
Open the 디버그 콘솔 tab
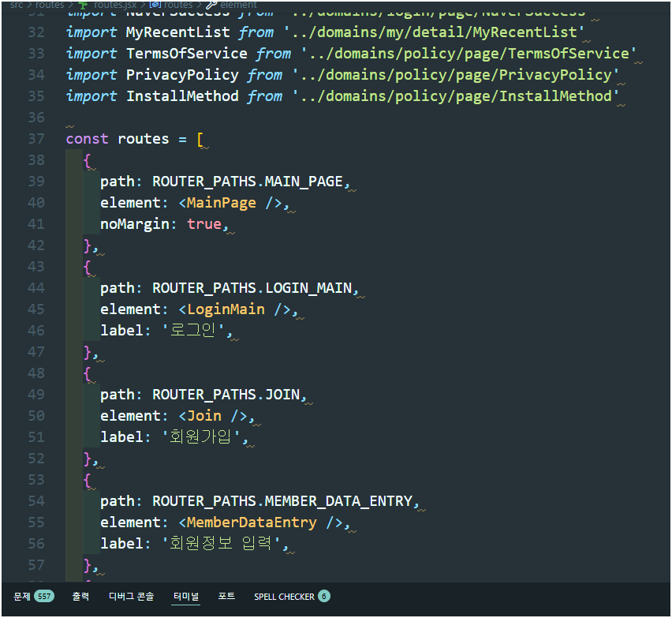coord(131,596)
